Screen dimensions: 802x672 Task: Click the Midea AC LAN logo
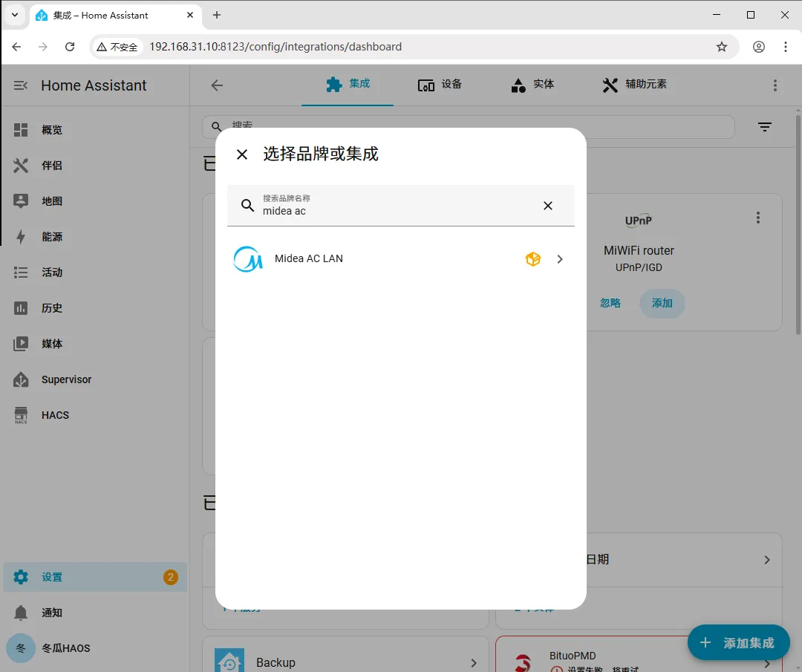click(x=248, y=259)
